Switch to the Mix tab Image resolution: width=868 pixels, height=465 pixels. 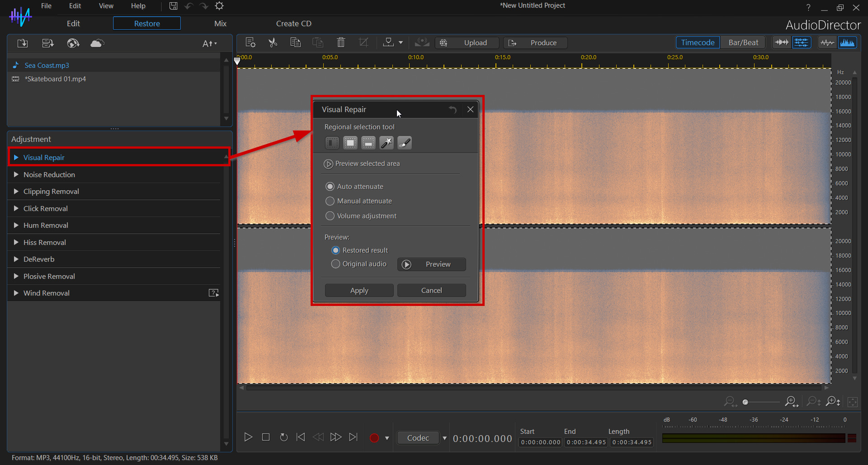(220, 23)
